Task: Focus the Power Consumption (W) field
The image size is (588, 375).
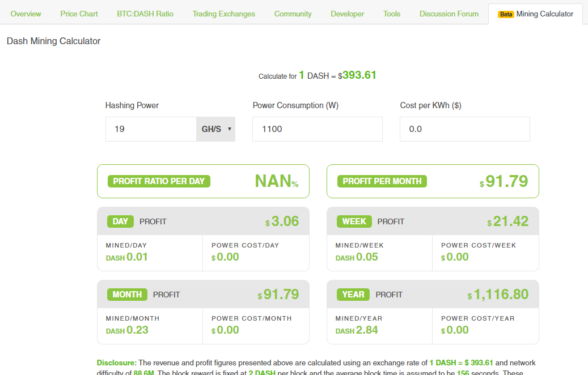Action: click(x=317, y=129)
